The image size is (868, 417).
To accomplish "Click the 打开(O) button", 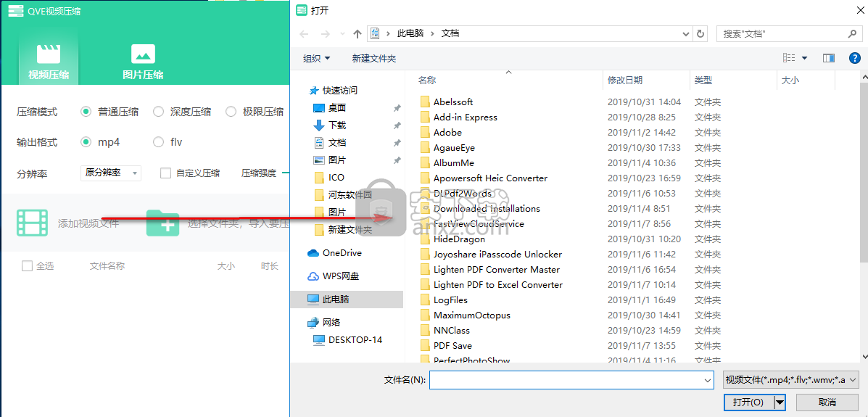I will pyautogui.click(x=748, y=402).
